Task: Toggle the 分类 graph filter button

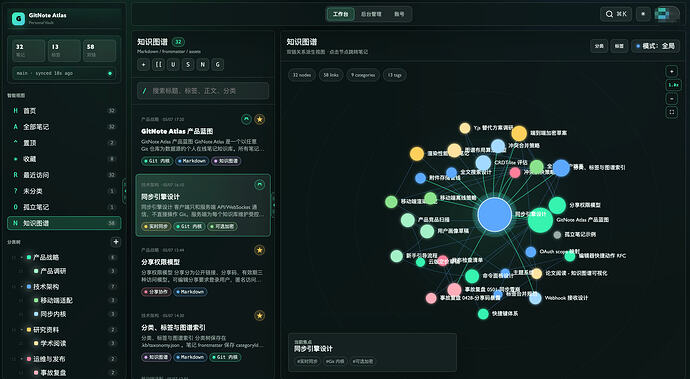Action: (x=599, y=46)
